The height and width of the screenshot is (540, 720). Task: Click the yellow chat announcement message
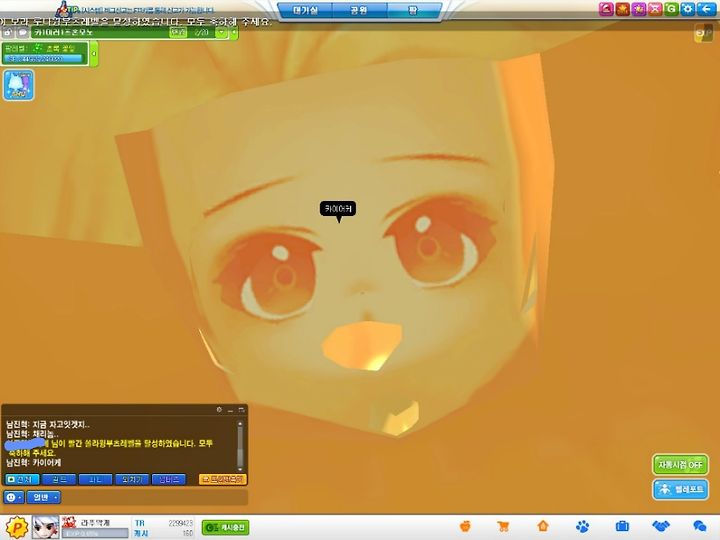click(x=110, y=448)
